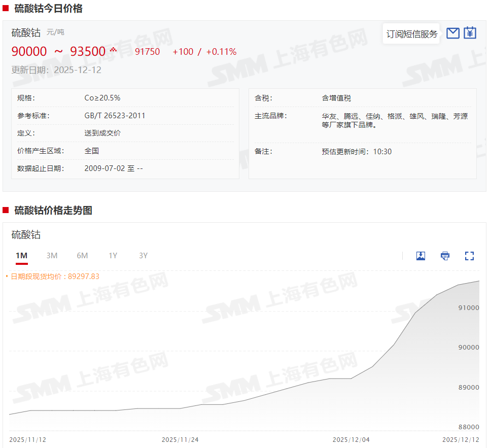Toggle the 日期段现货均价 legend item

(x=52, y=277)
